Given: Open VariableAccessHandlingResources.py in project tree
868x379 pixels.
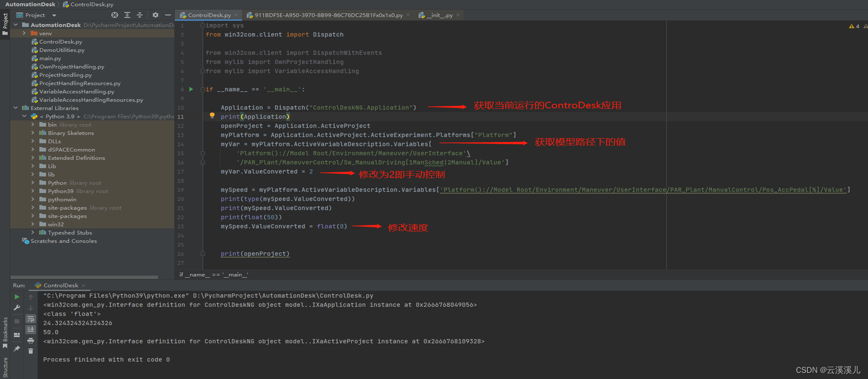Looking at the screenshot, I should coord(91,100).
